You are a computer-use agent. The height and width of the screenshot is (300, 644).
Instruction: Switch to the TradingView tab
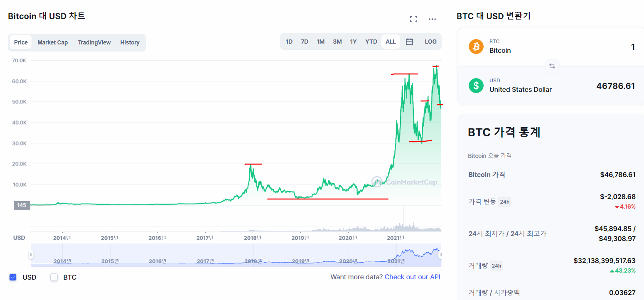pyautogui.click(x=94, y=42)
